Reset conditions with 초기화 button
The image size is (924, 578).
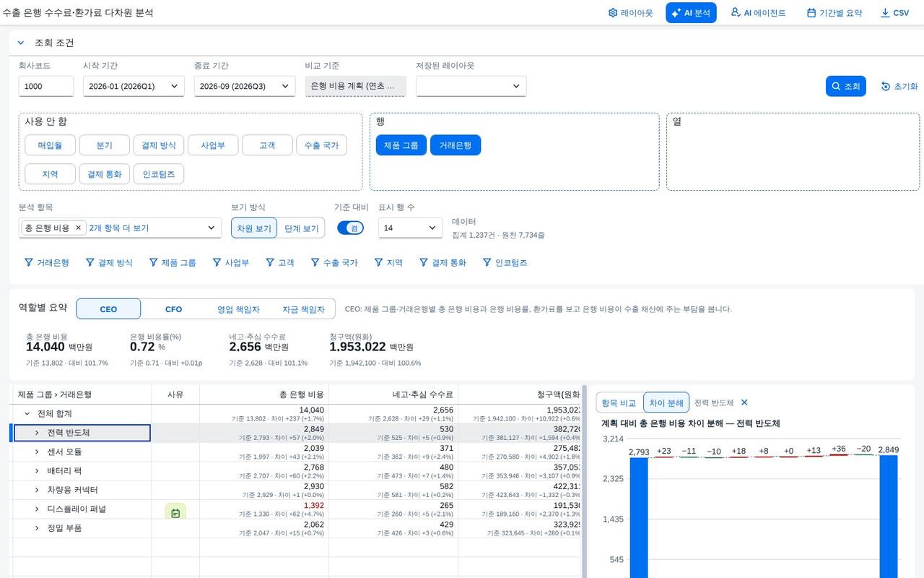(x=899, y=86)
